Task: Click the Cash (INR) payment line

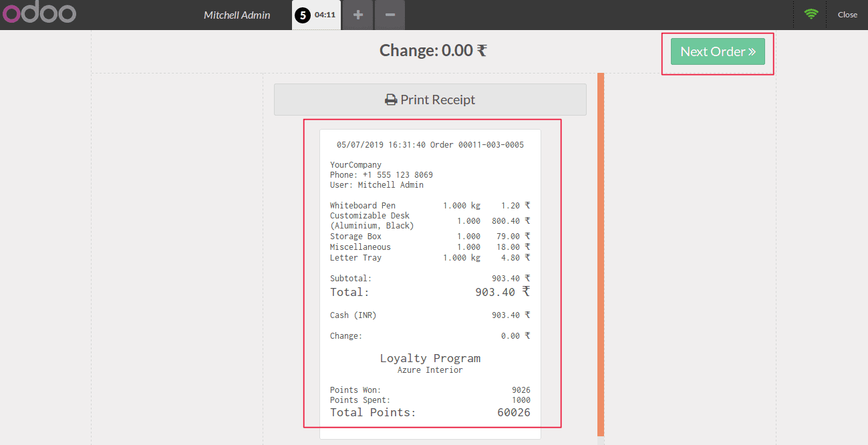Action: [430, 315]
